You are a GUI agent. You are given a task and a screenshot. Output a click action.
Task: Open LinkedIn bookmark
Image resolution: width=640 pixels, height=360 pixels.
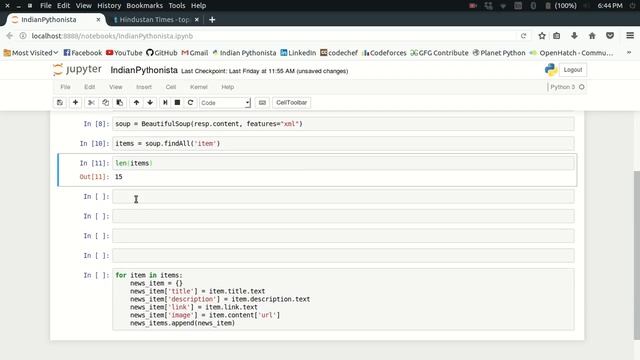298,53
